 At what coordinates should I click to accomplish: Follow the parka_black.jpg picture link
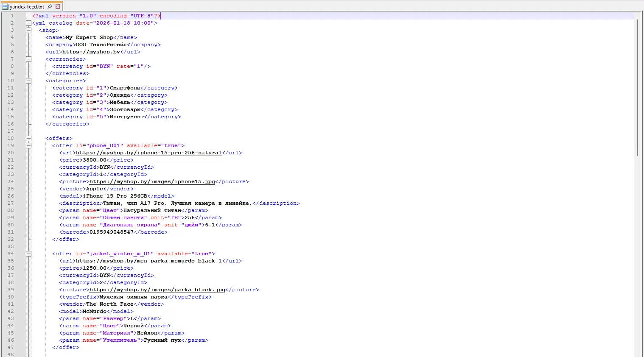pyautogui.click(x=157, y=290)
